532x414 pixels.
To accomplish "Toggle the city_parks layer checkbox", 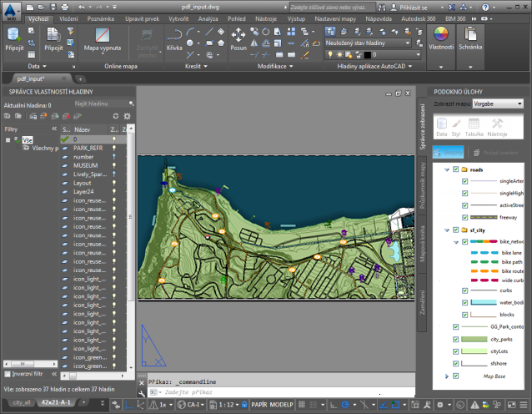I will point(456,339).
